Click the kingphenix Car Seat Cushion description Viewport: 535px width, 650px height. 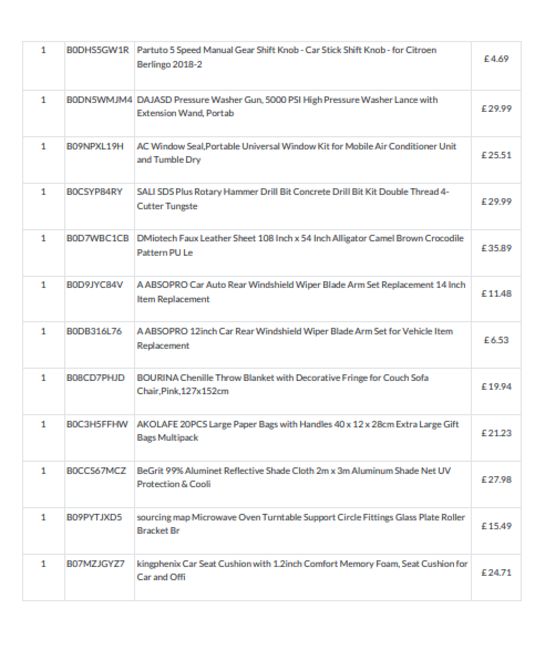point(302,570)
